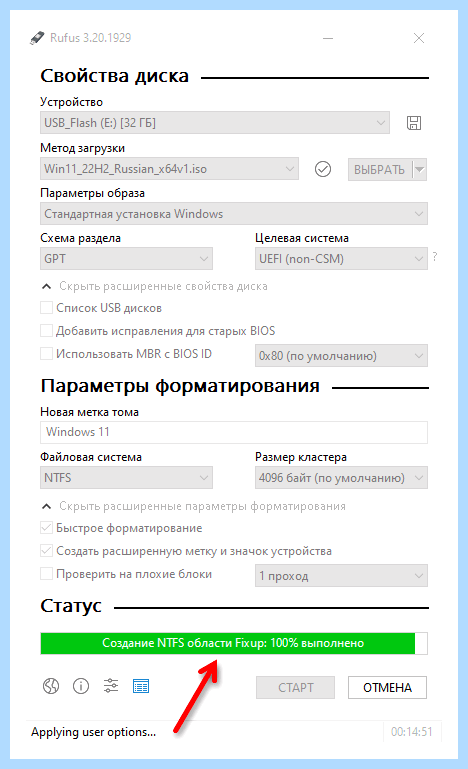Click the Параметры образа label
Image resolution: width=468 pixels, height=769 pixels.
coord(92,193)
